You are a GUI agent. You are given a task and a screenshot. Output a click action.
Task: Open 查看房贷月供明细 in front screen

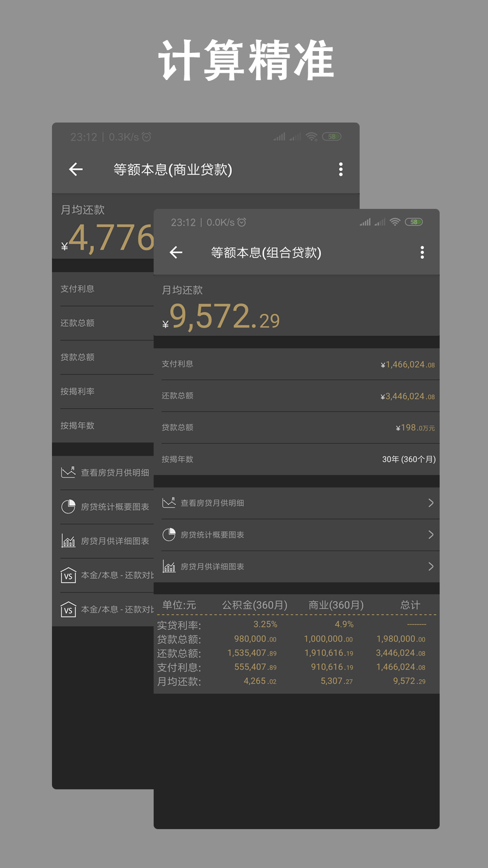[x=296, y=503]
